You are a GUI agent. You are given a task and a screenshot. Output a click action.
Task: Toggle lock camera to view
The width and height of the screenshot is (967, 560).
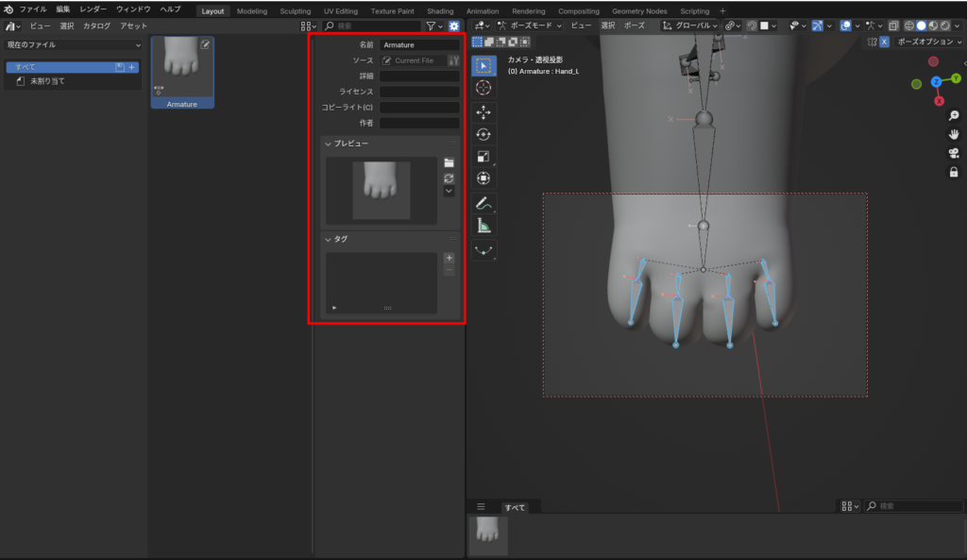coord(954,172)
